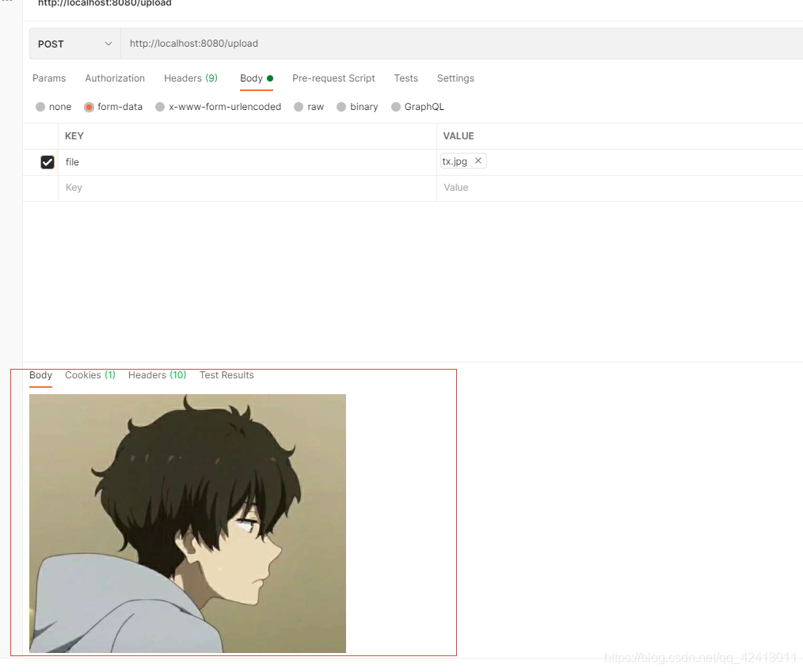Select the request Body tab
Screen dimensions: 803x672
(x=256, y=78)
